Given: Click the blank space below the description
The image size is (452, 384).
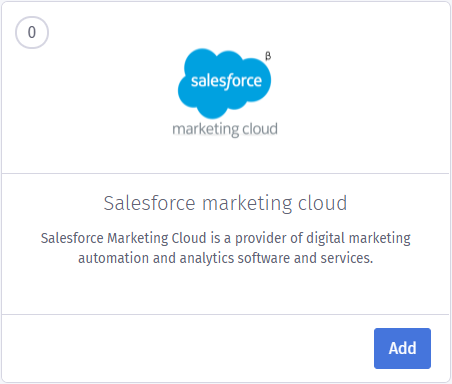Looking at the screenshot, I should (226, 290).
